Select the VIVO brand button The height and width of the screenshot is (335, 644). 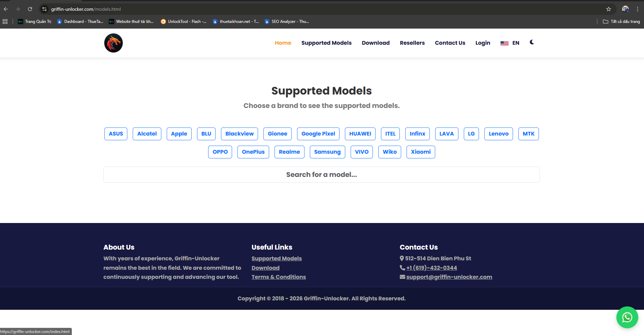(362, 152)
